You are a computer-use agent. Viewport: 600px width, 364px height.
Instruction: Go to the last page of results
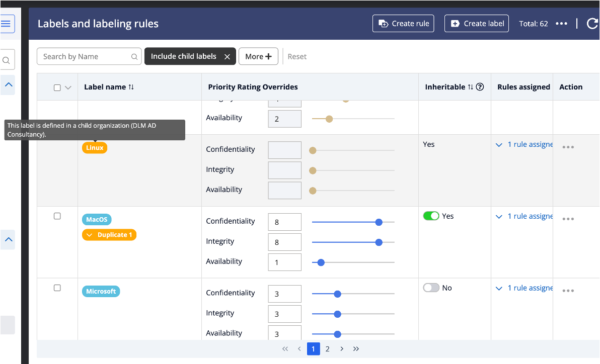coord(356,349)
